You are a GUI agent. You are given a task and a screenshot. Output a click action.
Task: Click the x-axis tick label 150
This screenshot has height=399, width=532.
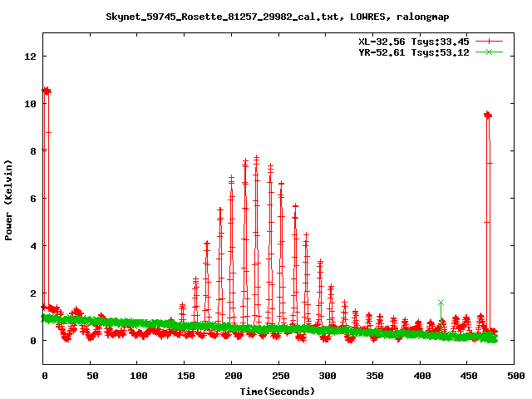point(185,376)
